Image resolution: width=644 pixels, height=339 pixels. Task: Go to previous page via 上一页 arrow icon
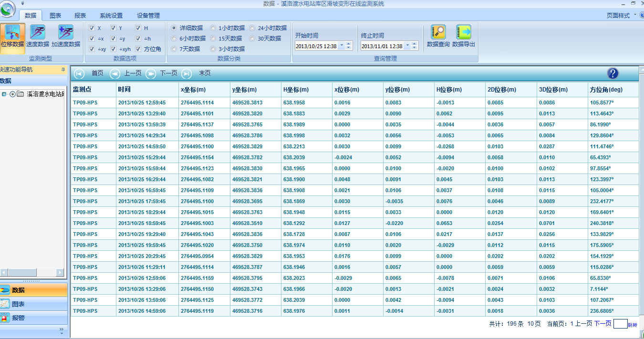pyautogui.click(x=115, y=73)
